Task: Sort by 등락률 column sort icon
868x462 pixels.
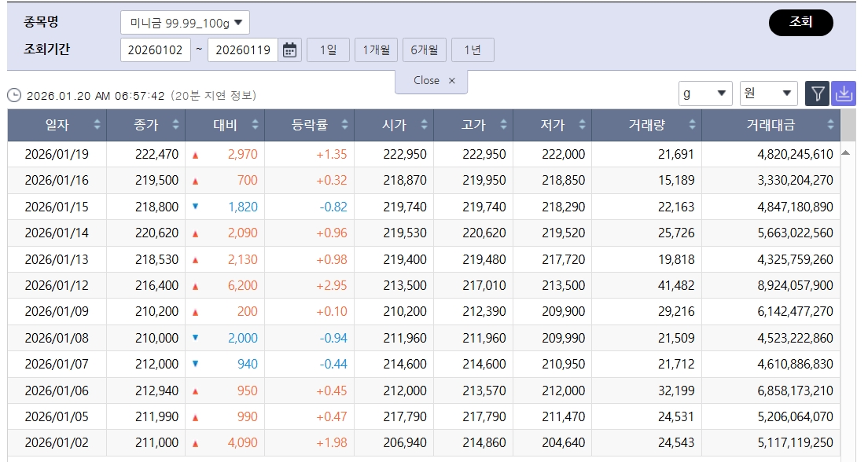Action: [344, 125]
